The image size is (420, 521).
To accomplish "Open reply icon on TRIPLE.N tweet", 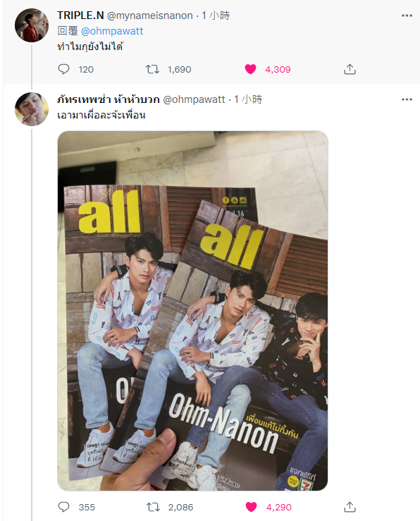I will coord(63,69).
